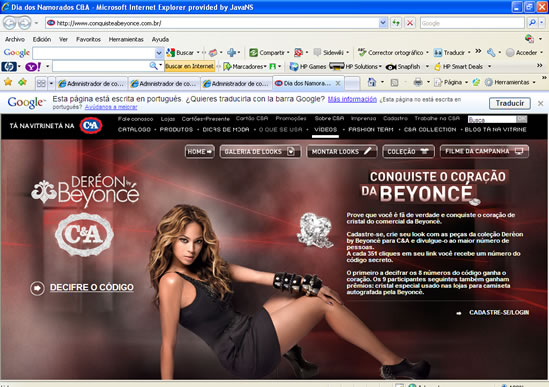The image size is (549, 387).
Task: Click the Google toolbar search input field
Action: [x=94, y=53]
